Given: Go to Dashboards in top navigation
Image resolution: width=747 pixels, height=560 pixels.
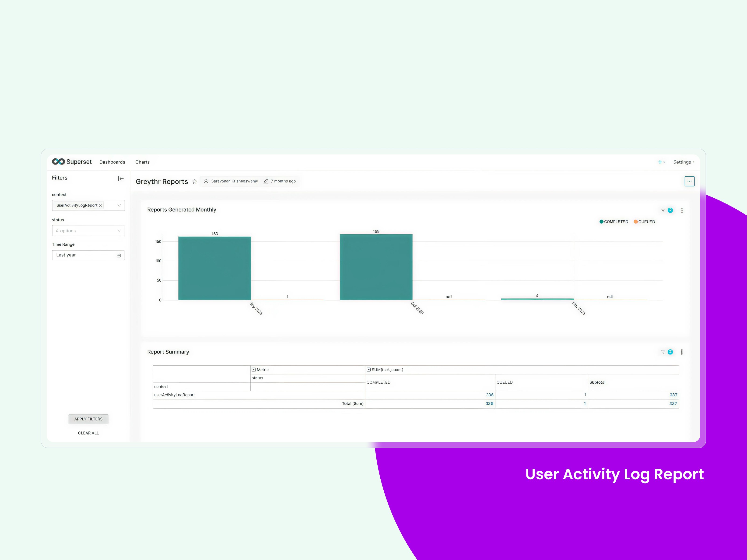Looking at the screenshot, I should [112, 162].
